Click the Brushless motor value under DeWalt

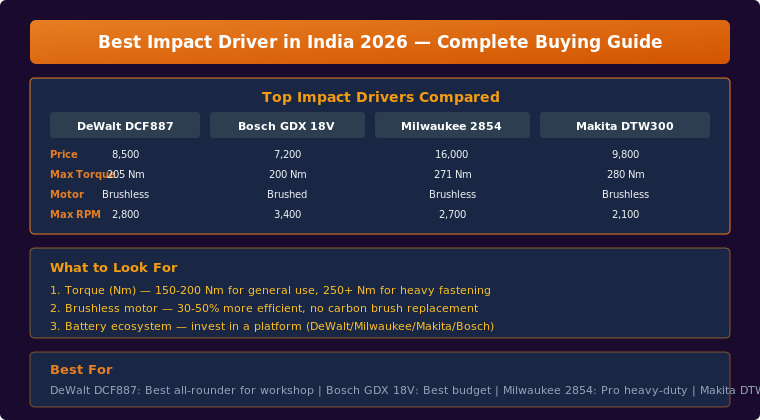126,195
